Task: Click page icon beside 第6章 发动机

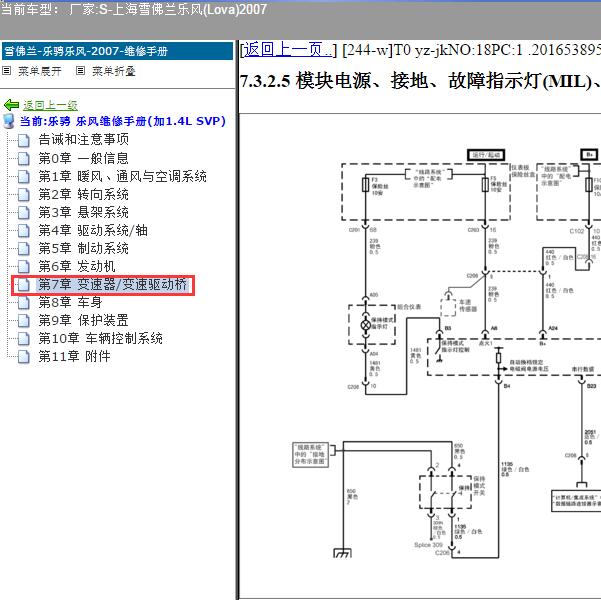Action: coord(24,266)
